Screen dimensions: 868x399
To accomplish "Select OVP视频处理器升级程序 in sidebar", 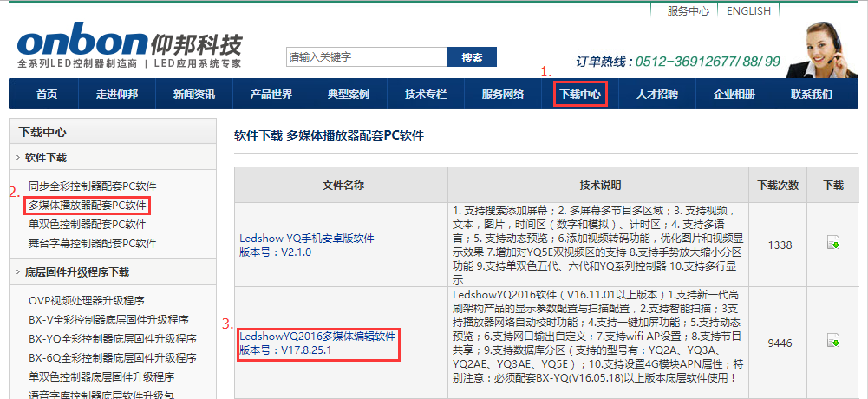I will point(86,301).
